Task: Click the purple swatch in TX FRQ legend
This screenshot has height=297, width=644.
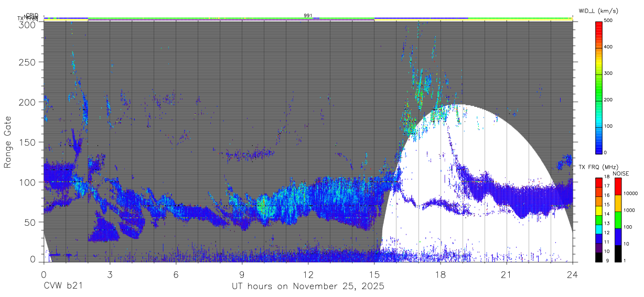Action: (x=599, y=248)
